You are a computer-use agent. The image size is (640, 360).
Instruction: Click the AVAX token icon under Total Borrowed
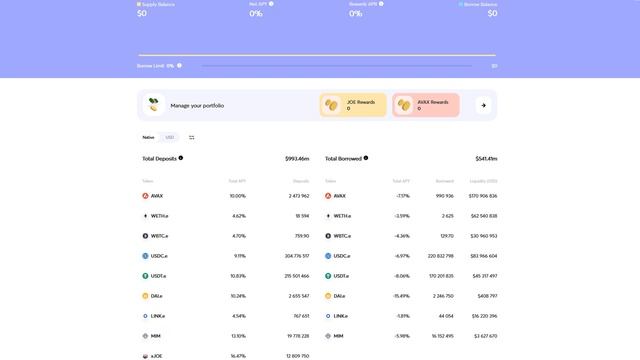328,196
